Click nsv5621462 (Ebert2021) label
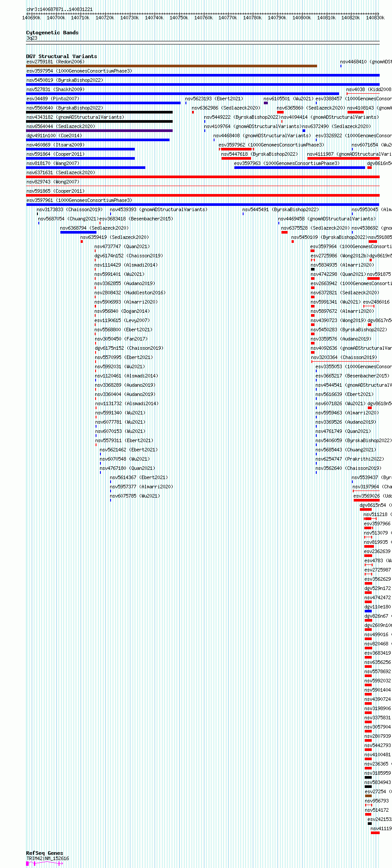The width and height of the screenshot is (392, 868). coord(129,450)
